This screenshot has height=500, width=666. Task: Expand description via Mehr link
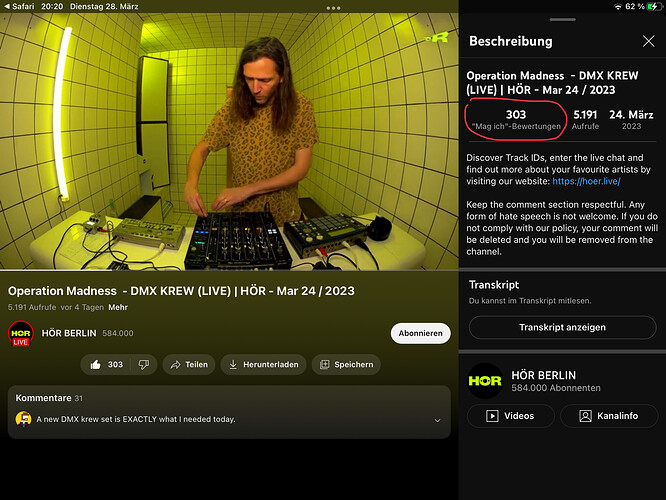(x=118, y=307)
